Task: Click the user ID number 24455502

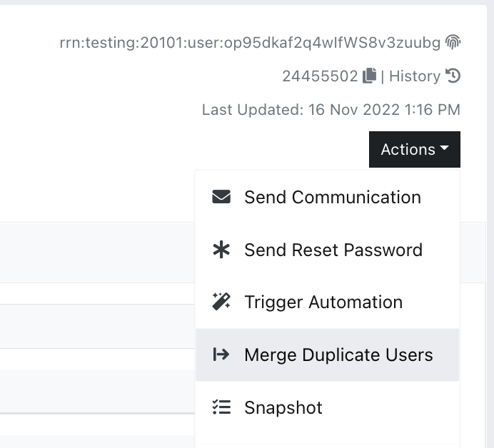Action: tap(320, 76)
